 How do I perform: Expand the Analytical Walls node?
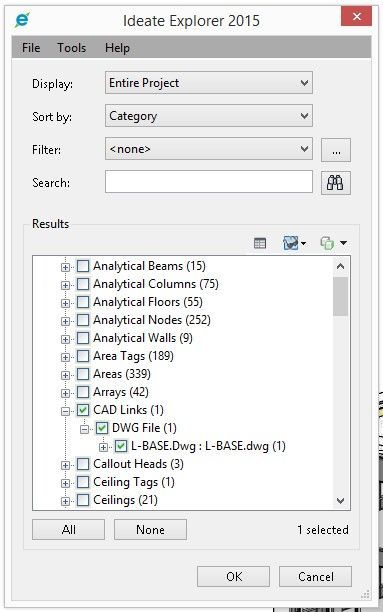pos(65,339)
